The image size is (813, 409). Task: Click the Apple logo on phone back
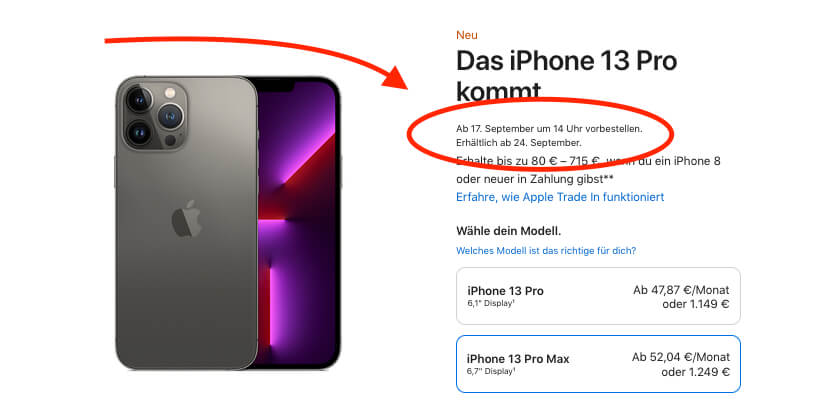click(x=187, y=218)
